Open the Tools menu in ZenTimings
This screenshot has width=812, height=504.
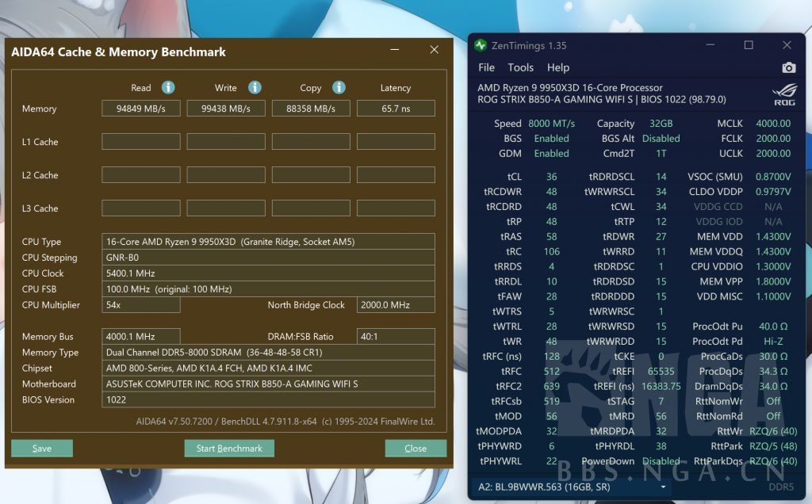point(520,67)
